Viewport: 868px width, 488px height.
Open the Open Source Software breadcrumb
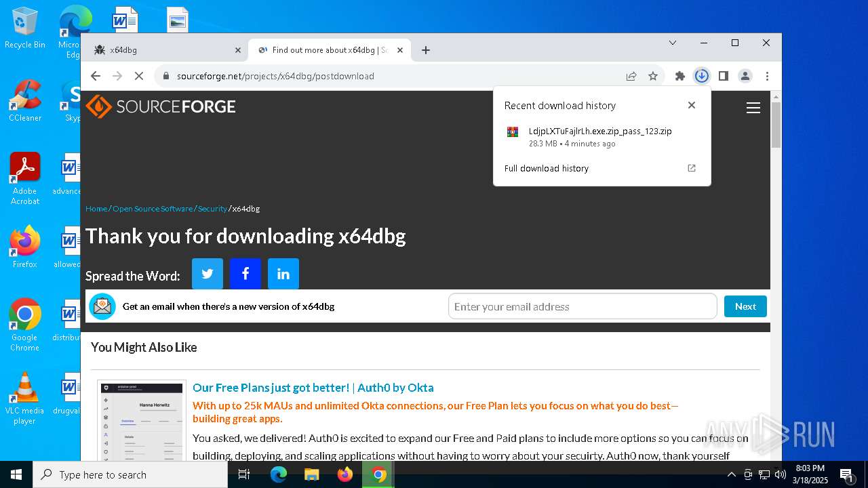pyautogui.click(x=153, y=209)
